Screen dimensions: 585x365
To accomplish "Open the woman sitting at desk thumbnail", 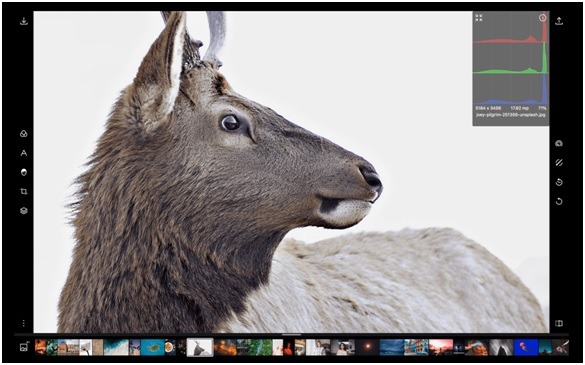I will click(343, 347).
